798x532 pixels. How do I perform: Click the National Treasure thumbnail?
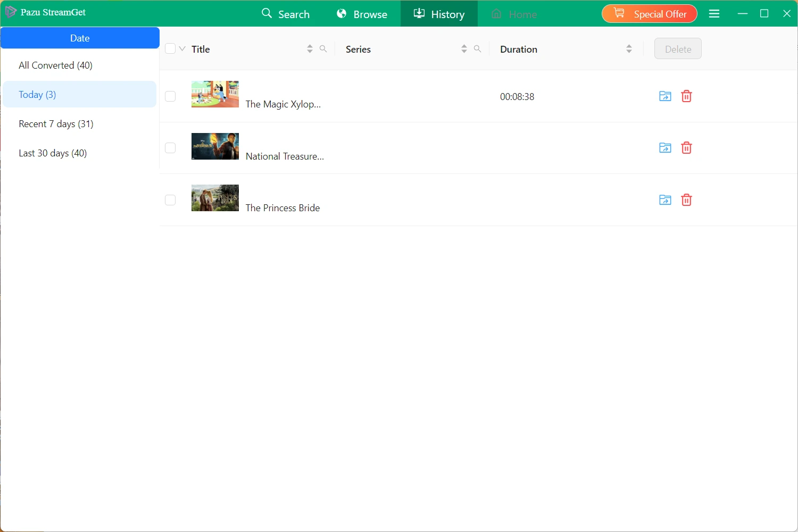tap(215, 146)
